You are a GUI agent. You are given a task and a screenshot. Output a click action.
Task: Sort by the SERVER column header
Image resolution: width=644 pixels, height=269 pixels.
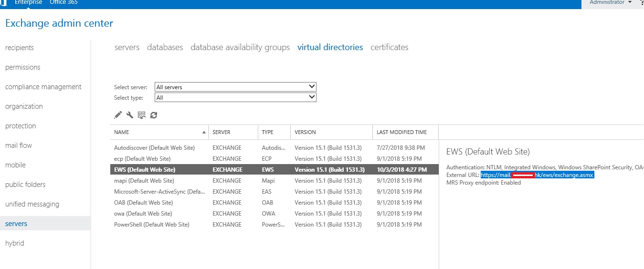pyautogui.click(x=233, y=132)
